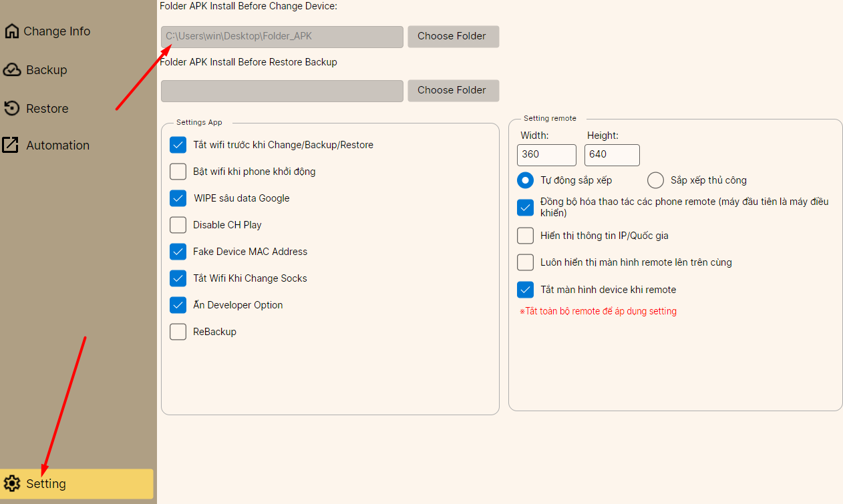Go to the Automation section

[x=57, y=145]
